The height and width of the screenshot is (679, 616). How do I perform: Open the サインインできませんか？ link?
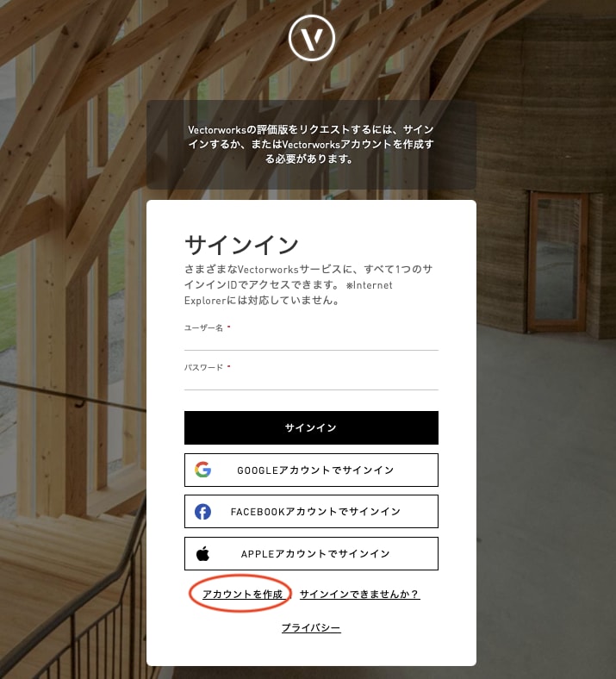point(360,595)
